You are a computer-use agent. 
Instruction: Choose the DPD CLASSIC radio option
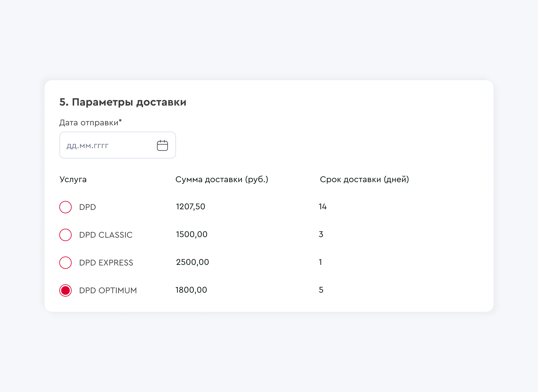(x=65, y=235)
